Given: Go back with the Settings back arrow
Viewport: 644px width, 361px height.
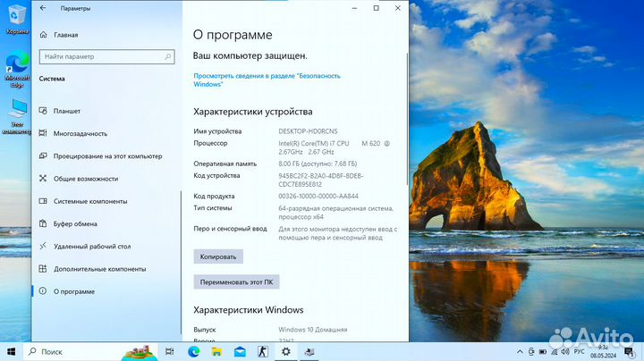Looking at the screenshot, I should [43, 8].
